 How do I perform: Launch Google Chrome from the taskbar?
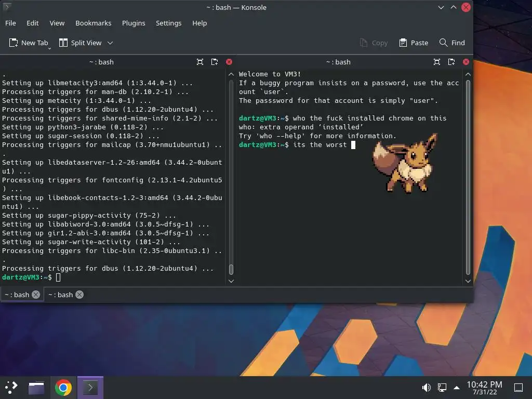63,388
